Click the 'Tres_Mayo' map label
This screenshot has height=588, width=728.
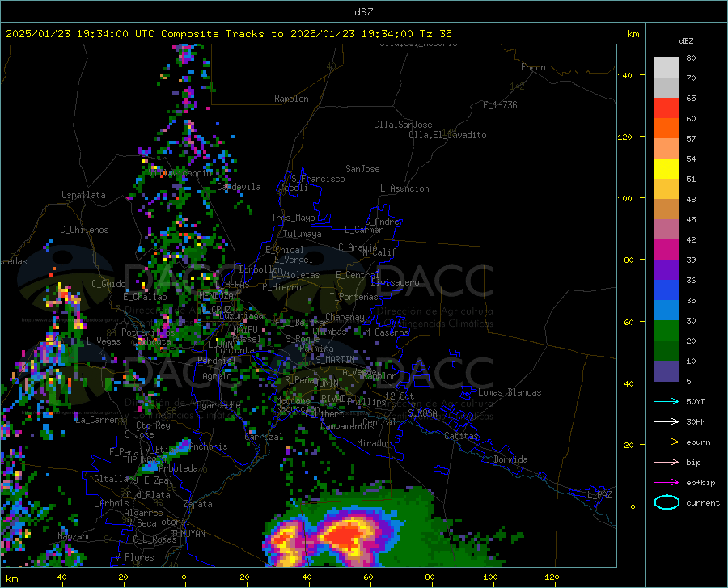click(x=294, y=218)
